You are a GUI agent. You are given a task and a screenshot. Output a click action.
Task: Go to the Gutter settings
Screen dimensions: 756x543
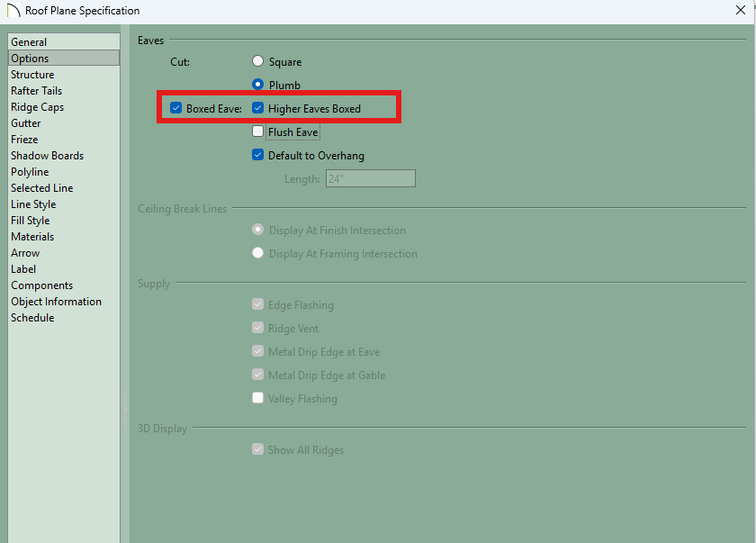click(x=26, y=123)
